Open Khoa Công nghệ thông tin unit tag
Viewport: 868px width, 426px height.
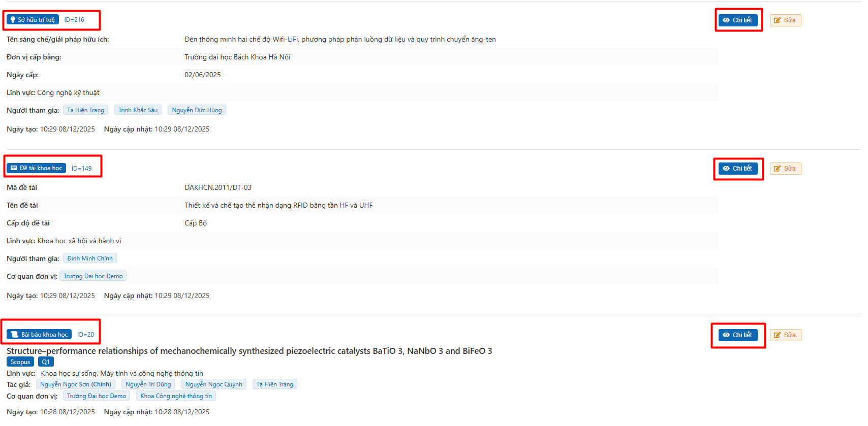coord(176,396)
